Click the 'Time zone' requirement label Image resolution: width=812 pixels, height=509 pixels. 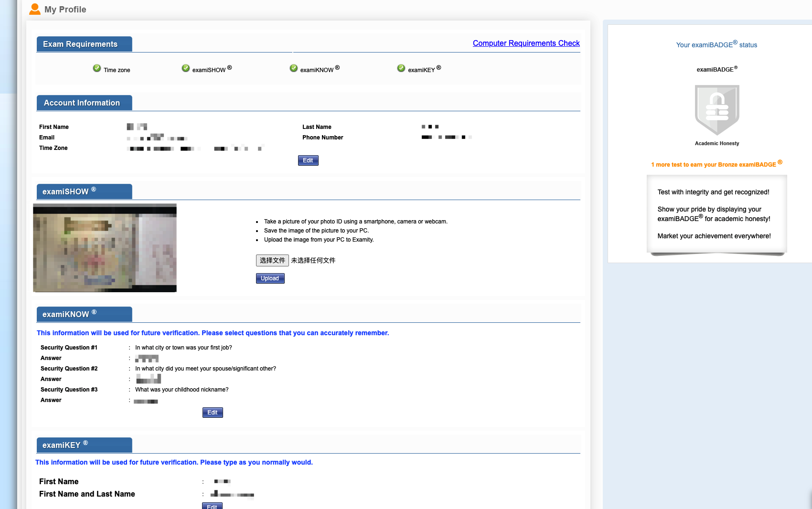pyautogui.click(x=117, y=70)
